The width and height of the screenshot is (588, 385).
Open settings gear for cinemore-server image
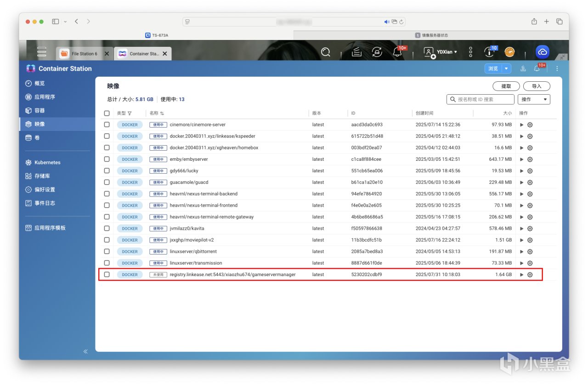tap(530, 125)
